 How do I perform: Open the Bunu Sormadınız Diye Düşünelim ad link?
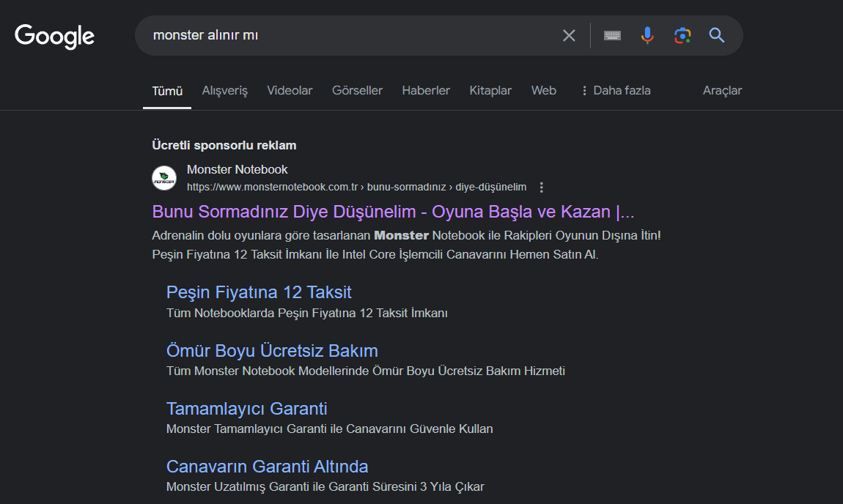pyautogui.click(x=393, y=212)
